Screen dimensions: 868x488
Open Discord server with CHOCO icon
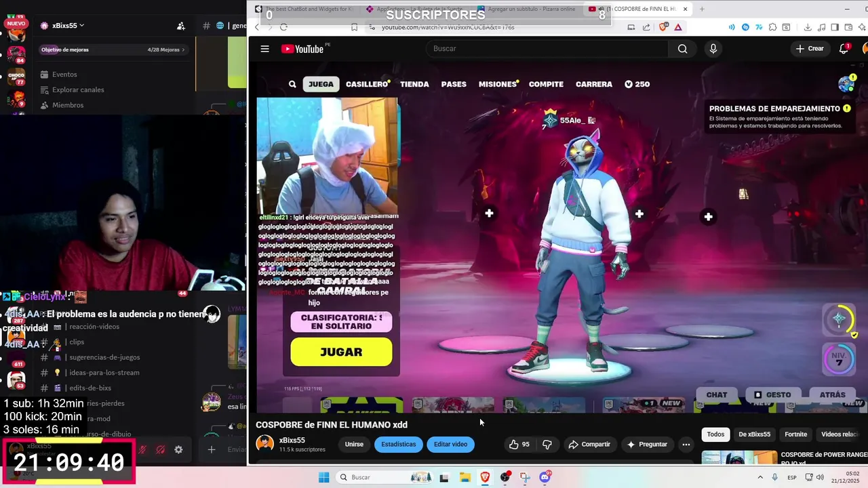point(16,76)
